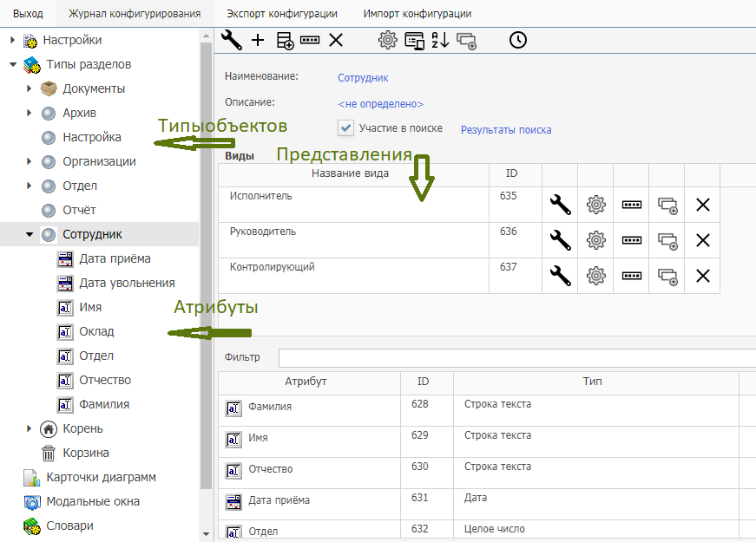The image size is (756, 542).
Task: Open the Результаты поиска link
Action: [x=506, y=129]
